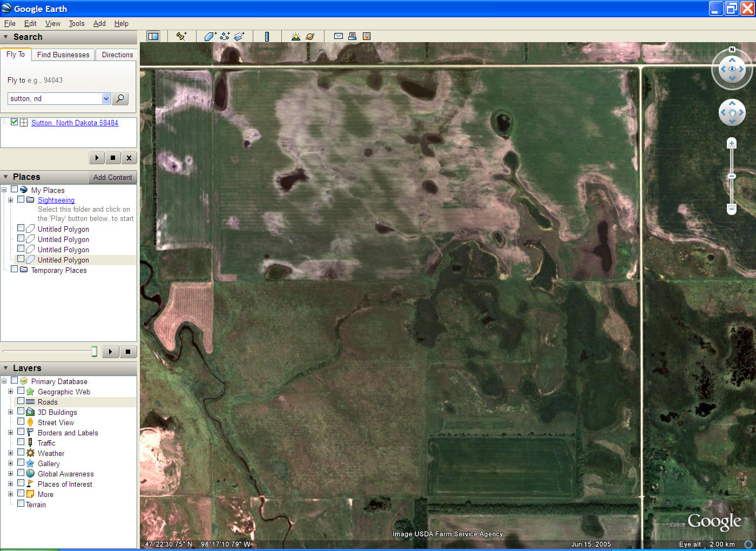Click the Fly to text input field
Viewport: 756px width, 551px height.
click(55, 98)
